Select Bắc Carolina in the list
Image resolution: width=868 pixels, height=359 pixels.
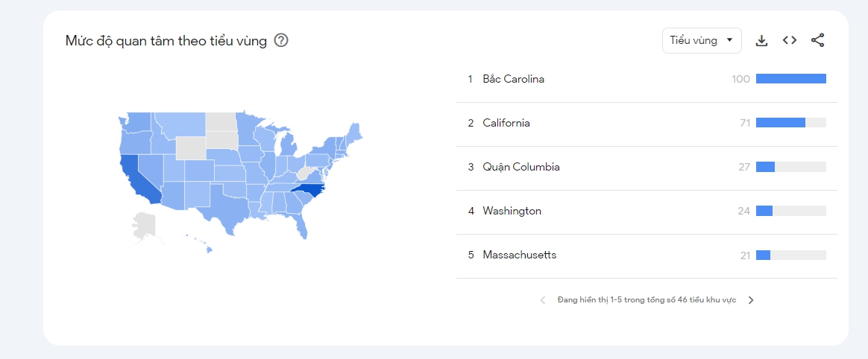point(513,79)
